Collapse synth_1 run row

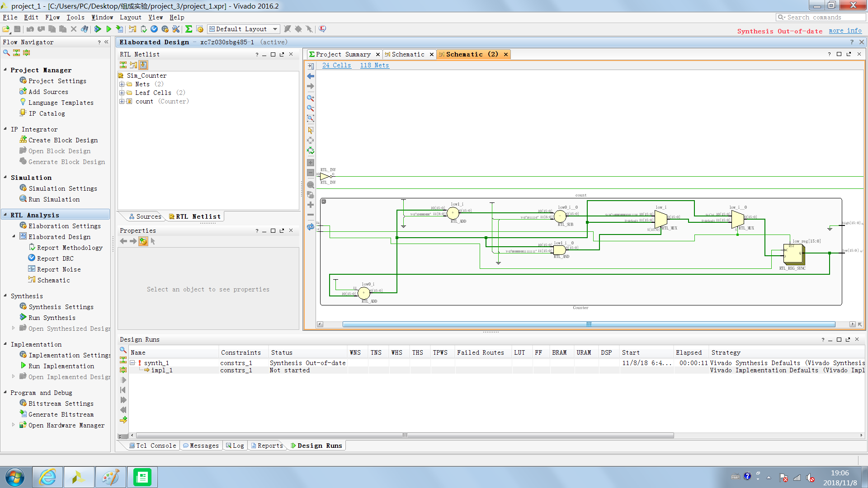pyautogui.click(x=132, y=363)
